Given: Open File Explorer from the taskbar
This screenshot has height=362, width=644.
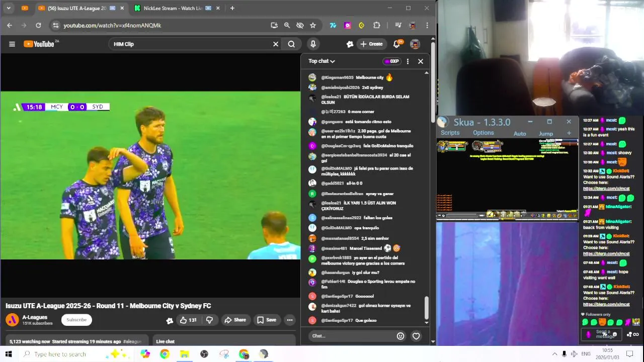Looking at the screenshot, I should click(184, 354).
